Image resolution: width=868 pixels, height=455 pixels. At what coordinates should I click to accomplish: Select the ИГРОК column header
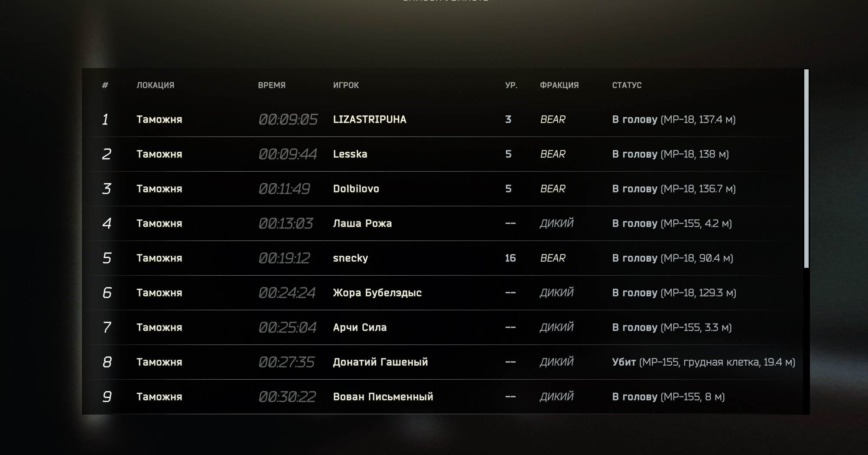[x=346, y=85]
